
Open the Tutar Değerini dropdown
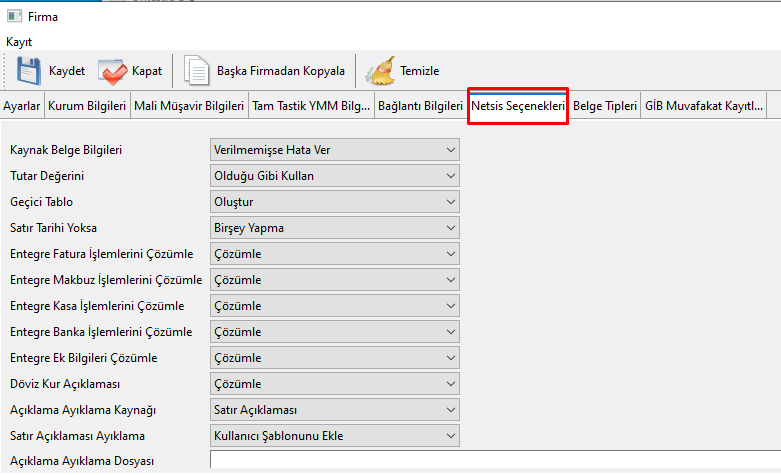point(334,176)
